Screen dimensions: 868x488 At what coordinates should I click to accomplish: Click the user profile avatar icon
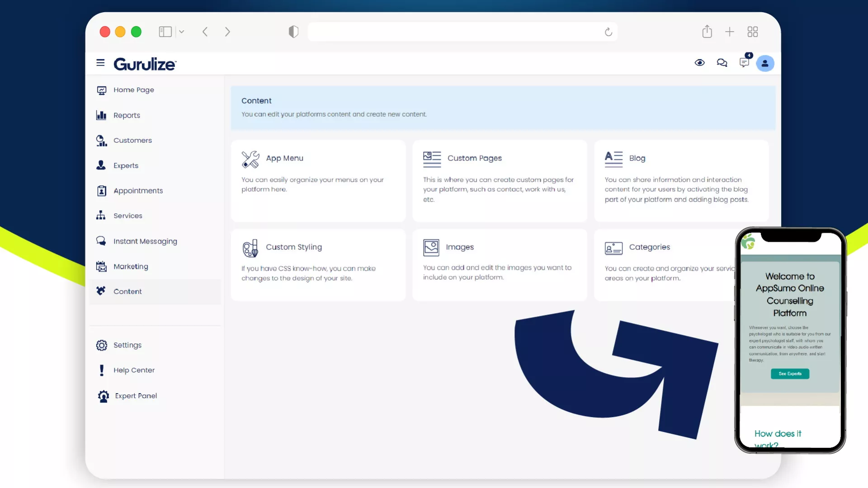(x=765, y=63)
